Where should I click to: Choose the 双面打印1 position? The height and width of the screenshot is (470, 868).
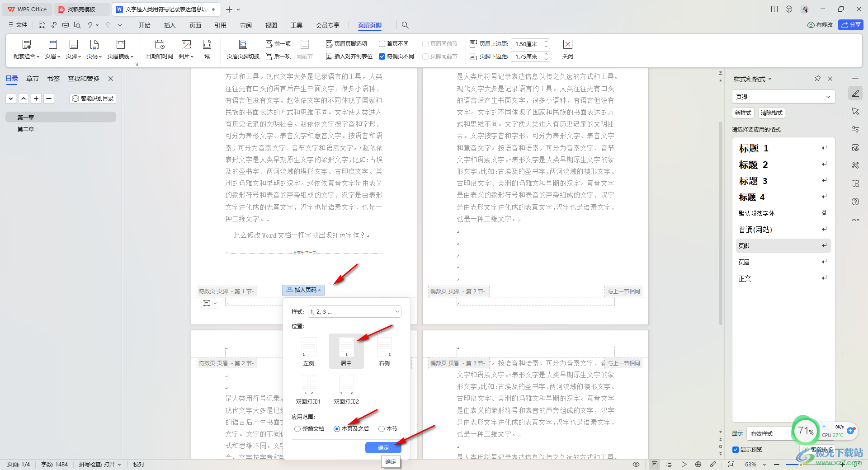[309, 390]
